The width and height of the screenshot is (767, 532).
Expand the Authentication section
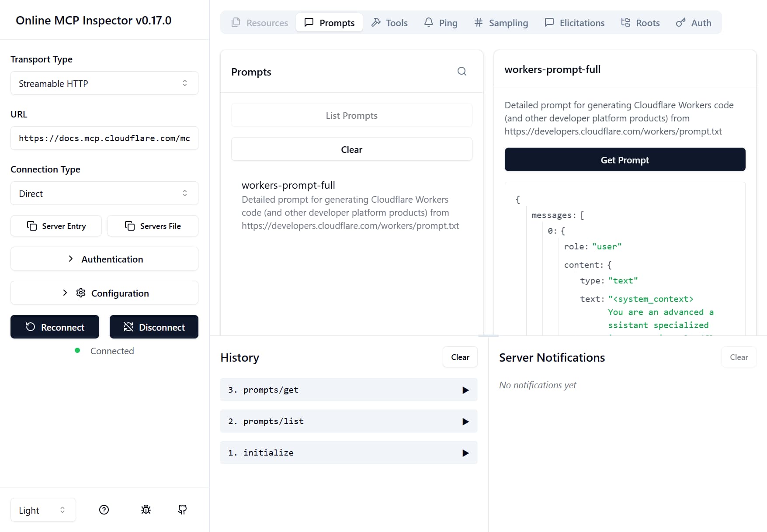tap(104, 259)
